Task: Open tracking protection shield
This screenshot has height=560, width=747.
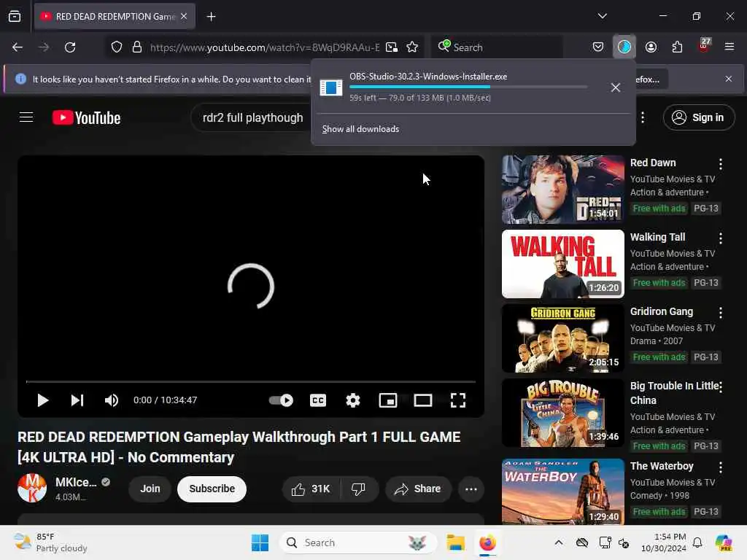Action: coord(117,47)
